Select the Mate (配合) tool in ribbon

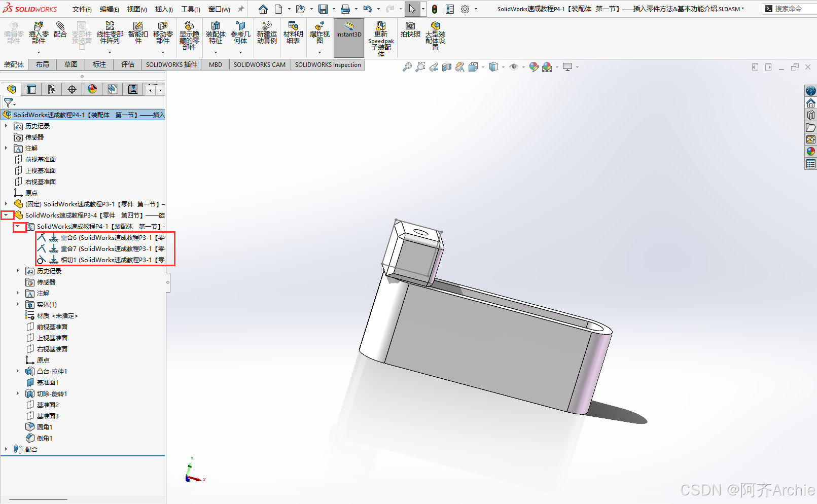click(x=60, y=29)
